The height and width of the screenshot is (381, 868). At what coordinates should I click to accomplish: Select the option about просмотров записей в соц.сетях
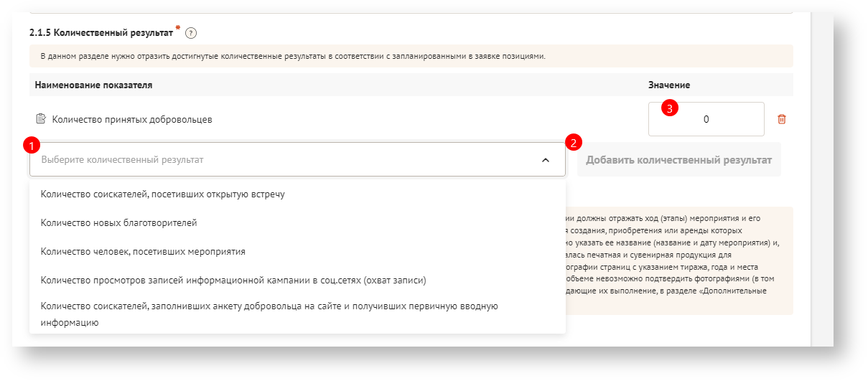[x=234, y=280]
